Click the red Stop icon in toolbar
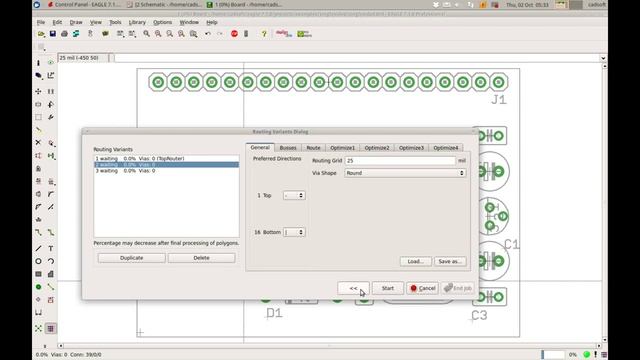 pyautogui.click(x=234, y=34)
